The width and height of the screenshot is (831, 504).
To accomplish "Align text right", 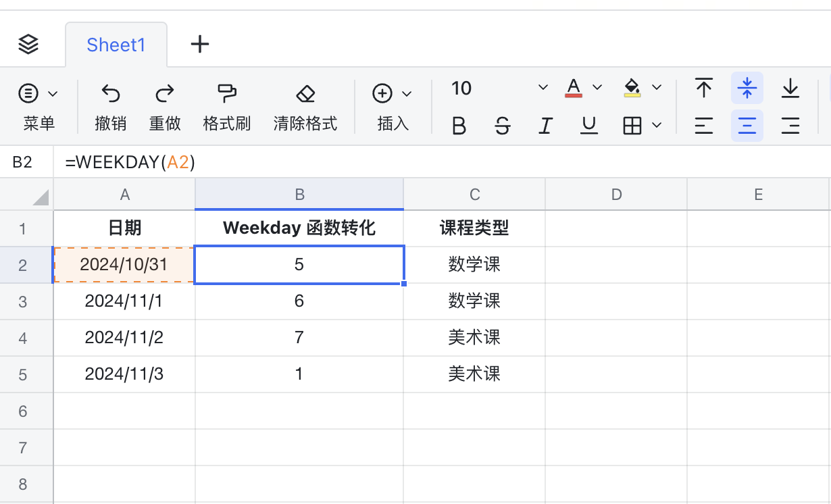I will tap(790, 126).
